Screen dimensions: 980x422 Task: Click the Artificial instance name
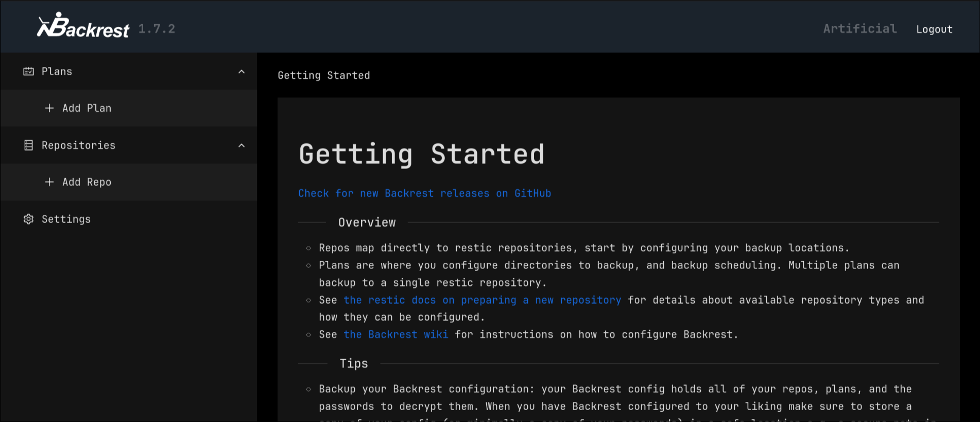pyautogui.click(x=860, y=29)
